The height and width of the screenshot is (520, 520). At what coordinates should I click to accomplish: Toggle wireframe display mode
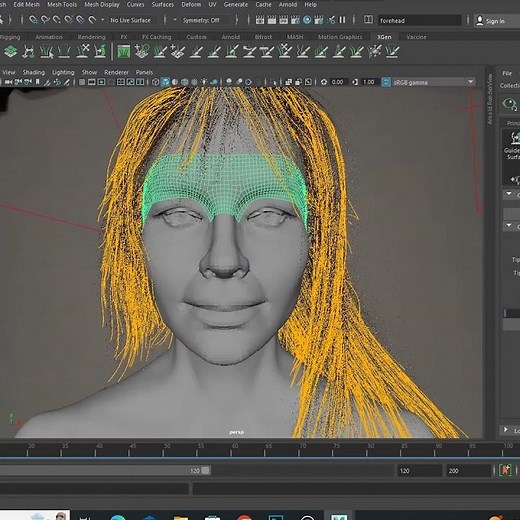coord(155,82)
